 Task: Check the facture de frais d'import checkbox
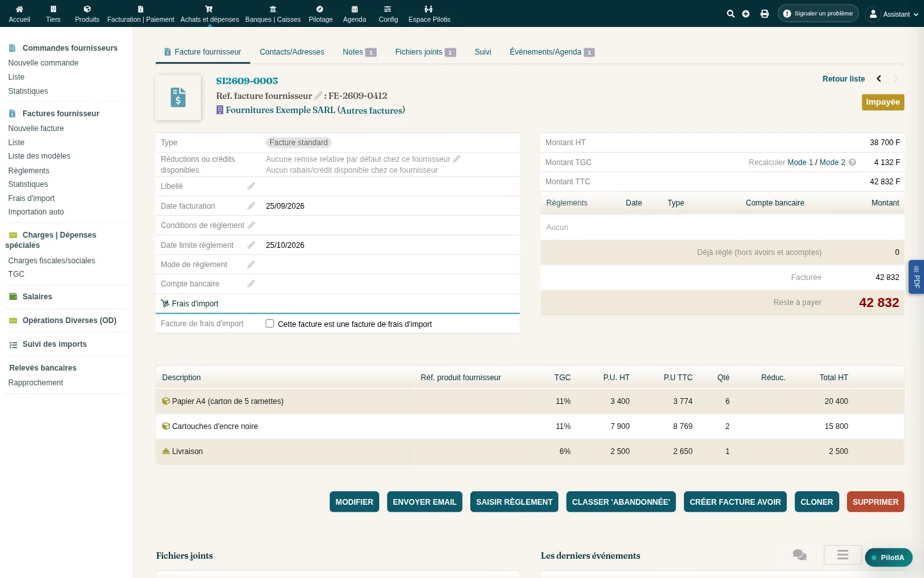(x=269, y=324)
